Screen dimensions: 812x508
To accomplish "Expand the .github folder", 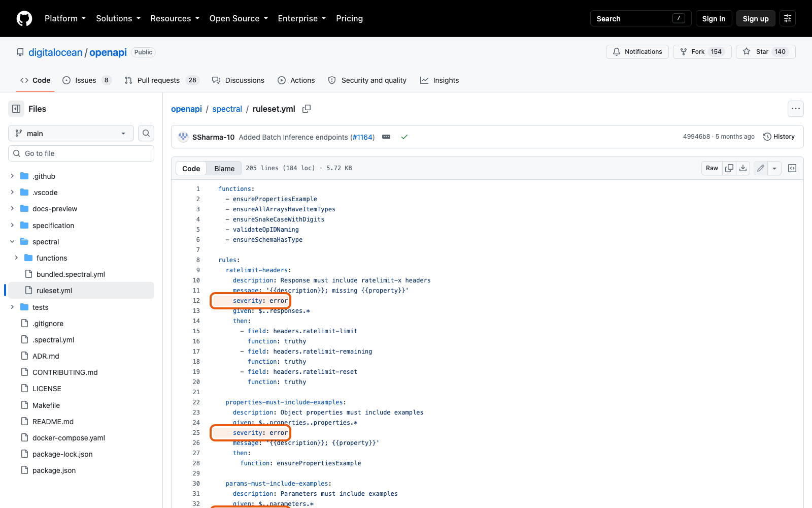I will pos(12,176).
